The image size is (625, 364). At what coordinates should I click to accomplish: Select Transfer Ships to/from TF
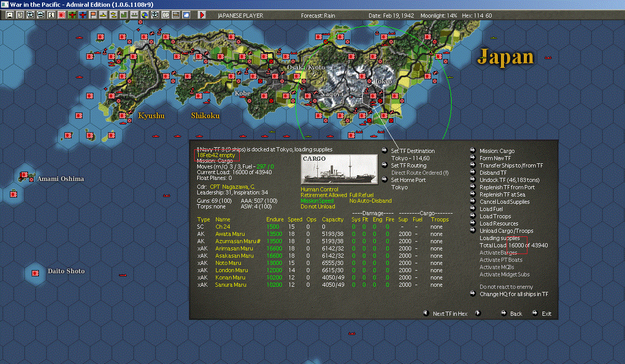tap(511, 165)
